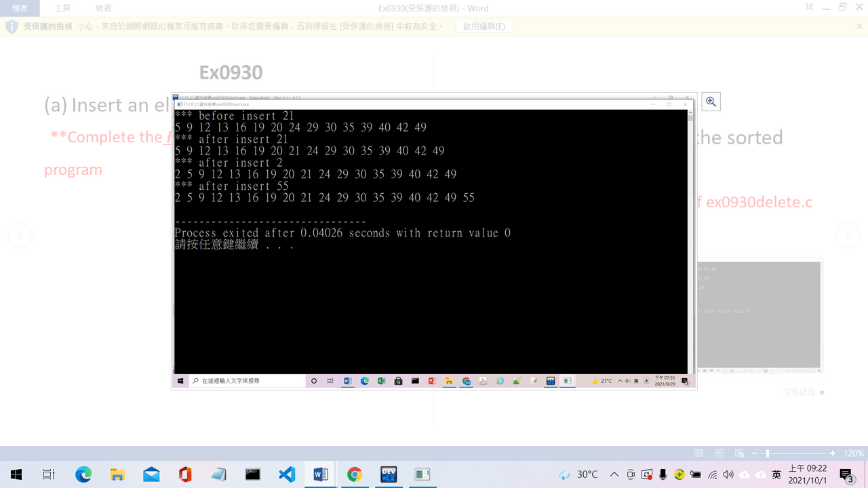The height and width of the screenshot is (488, 868).
Task: Open the volume control in the system tray
Action: pos(728,474)
